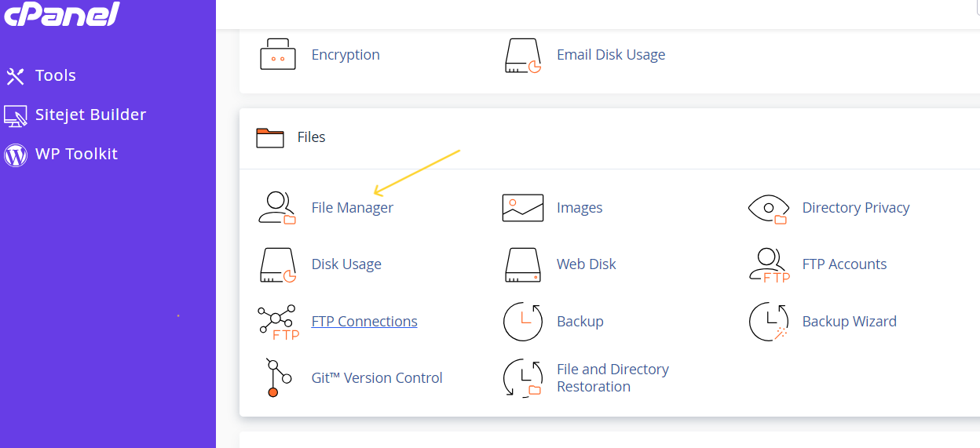Image resolution: width=980 pixels, height=448 pixels.
Task: Open the Images picture icon
Action: point(523,208)
